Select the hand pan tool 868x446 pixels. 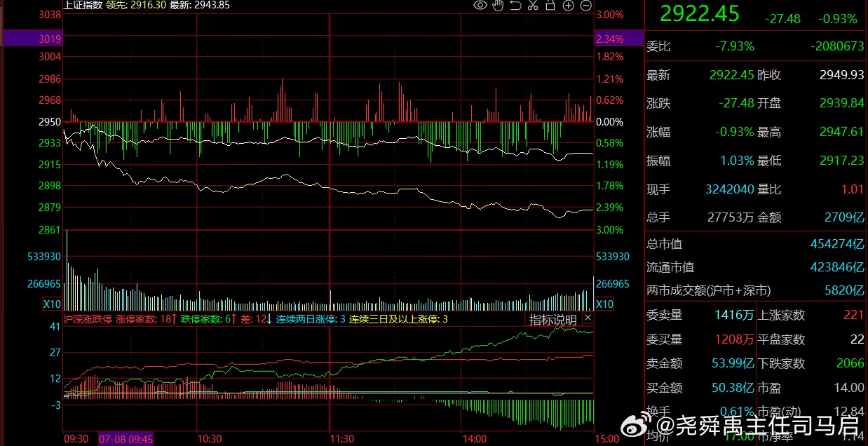(498, 6)
